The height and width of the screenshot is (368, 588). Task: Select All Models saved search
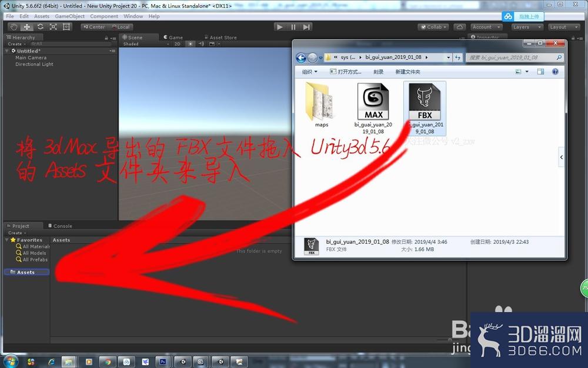pyautogui.click(x=32, y=253)
